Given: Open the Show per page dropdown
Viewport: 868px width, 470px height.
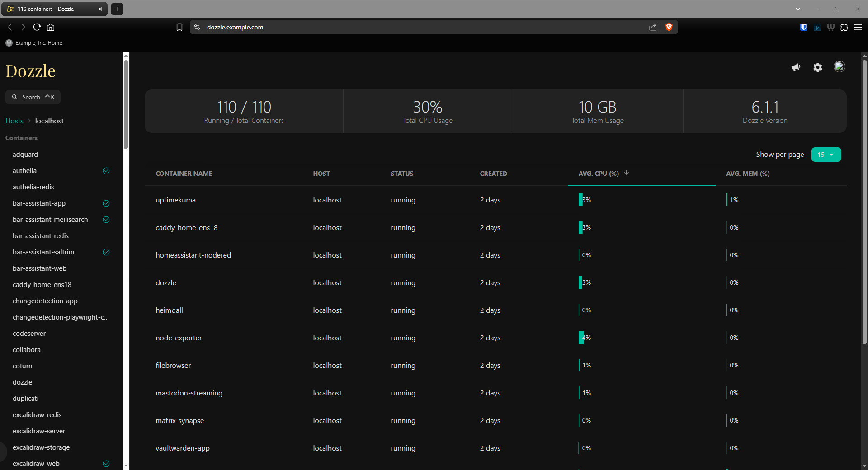Looking at the screenshot, I should pos(826,155).
